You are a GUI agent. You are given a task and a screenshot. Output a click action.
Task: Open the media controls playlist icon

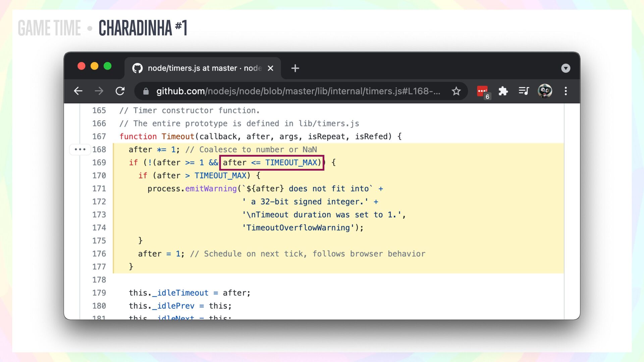pyautogui.click(x=524, y=91)
